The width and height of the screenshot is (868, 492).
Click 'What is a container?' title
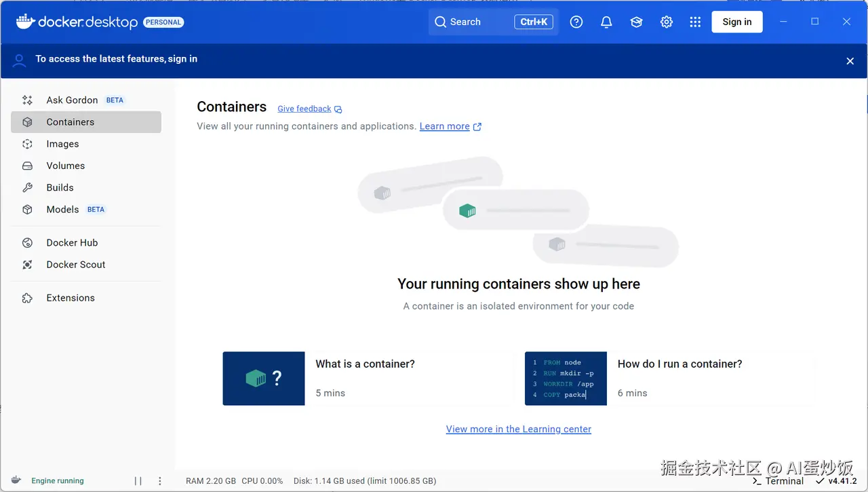pos(365,364)
